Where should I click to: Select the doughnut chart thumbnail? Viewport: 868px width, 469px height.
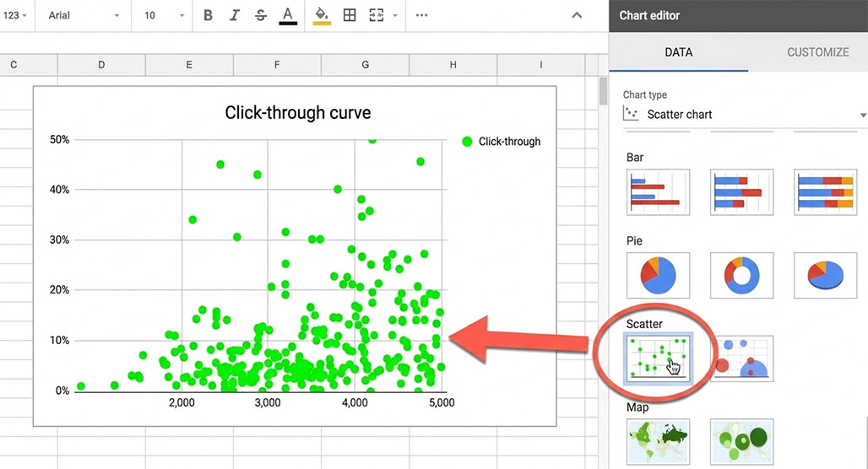tap(742, 276)
